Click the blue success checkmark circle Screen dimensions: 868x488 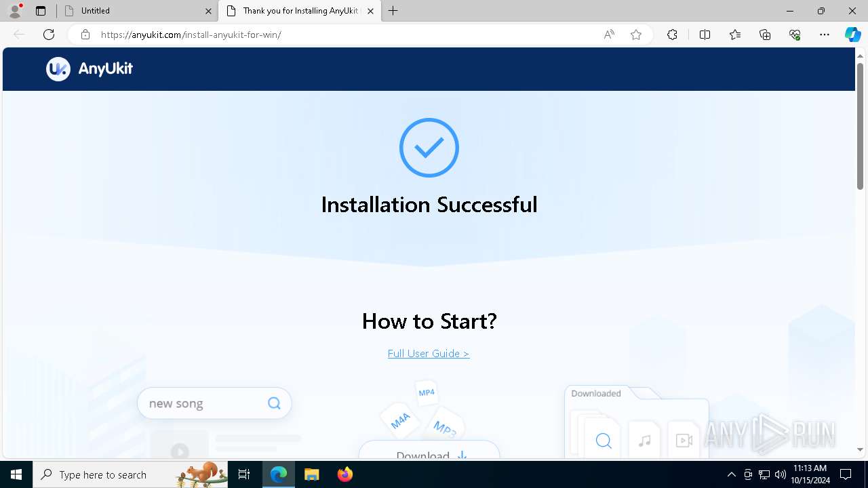coord(429,148)
